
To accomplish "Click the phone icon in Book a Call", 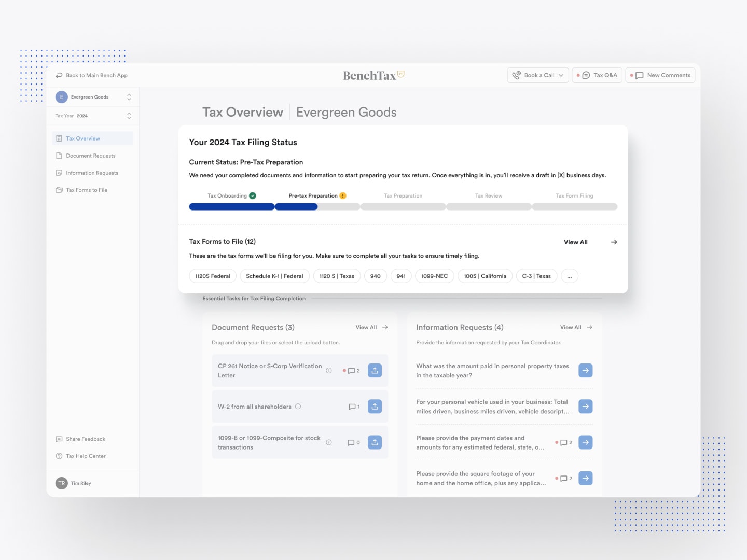I will coord(516,75).
